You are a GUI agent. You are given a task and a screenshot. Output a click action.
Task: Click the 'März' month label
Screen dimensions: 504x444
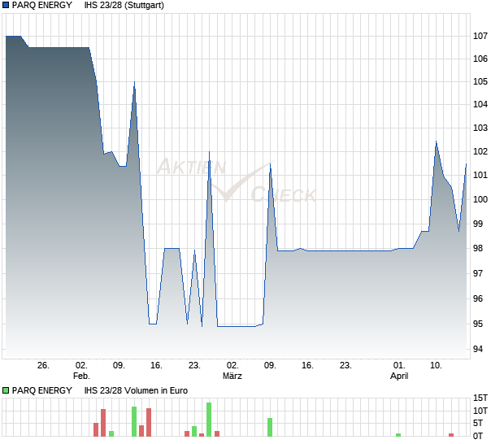232,376
